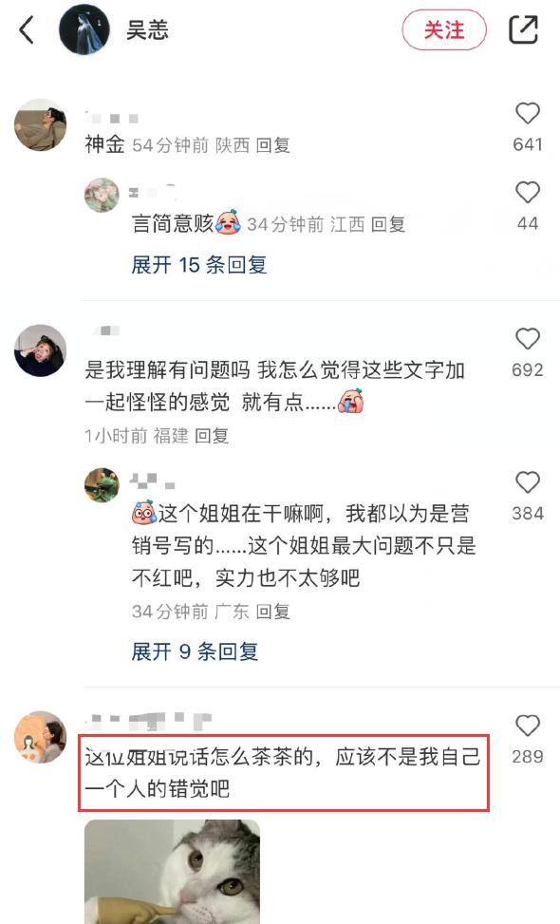Tap the heart showing 384 likes
The image size is (560, 924).
pyautogui.click(x=528, y=482)
